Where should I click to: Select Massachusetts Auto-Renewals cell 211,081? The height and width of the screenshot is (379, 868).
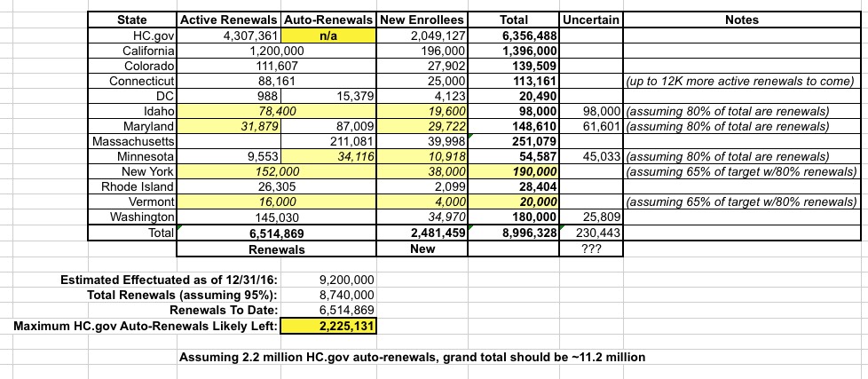(x=329, y=143)
